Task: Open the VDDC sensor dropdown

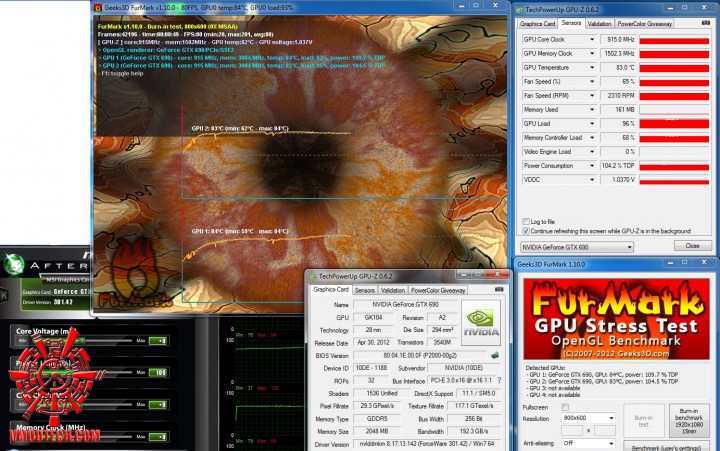Action: coord(591,180)
